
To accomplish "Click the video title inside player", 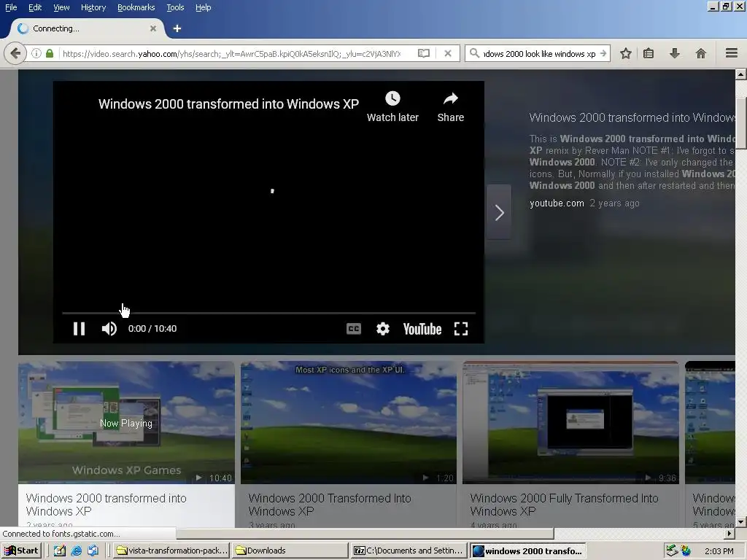I will point(228,104).
